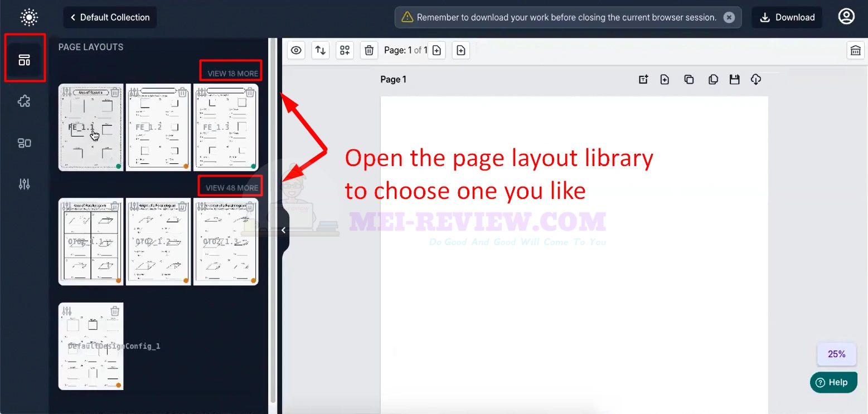This screenshot has width=868, height=414.
Task: Click the add-page icon in Page 1 header
Action: 665,80
